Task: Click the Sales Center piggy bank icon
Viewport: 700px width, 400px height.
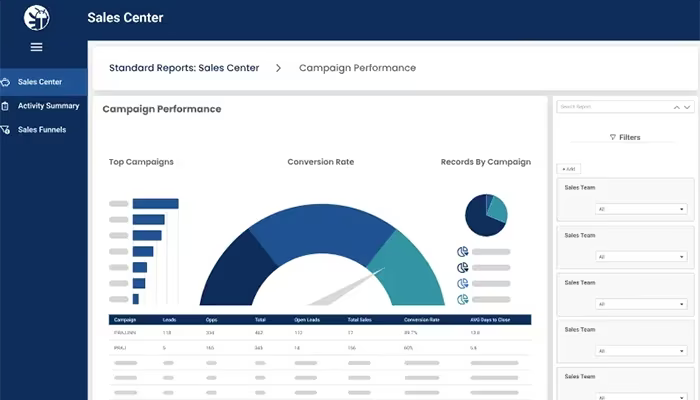Action: pos(5,82)
